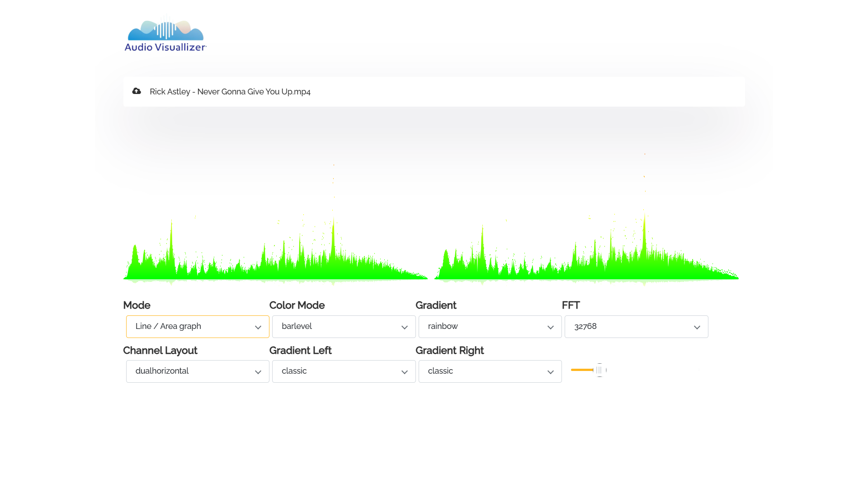The height and width of the screenshot is (488, 868).
Task: Click the right channel spectrum graph
Action: click(x=586, y=220)
